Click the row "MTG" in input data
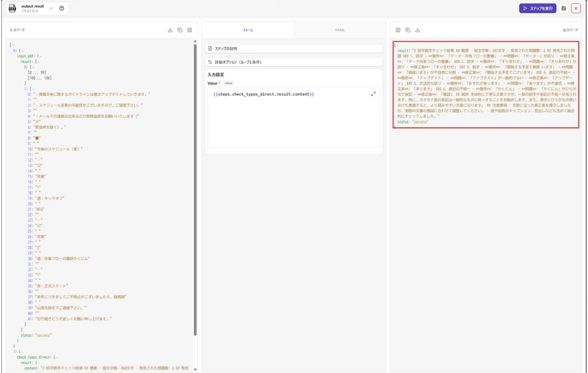 pyautogui.click(x=36, y=209)
